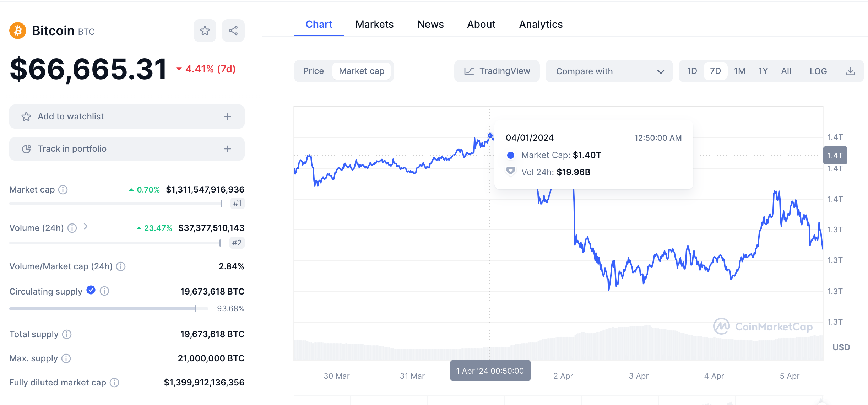Screen dimensions: 868x405
Task: Open the share icon next to Bitcoin
Action: click(x=233, y=31)
